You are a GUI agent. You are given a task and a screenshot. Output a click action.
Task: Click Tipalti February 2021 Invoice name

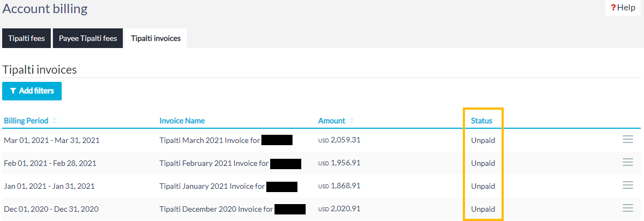coord(214,163)
